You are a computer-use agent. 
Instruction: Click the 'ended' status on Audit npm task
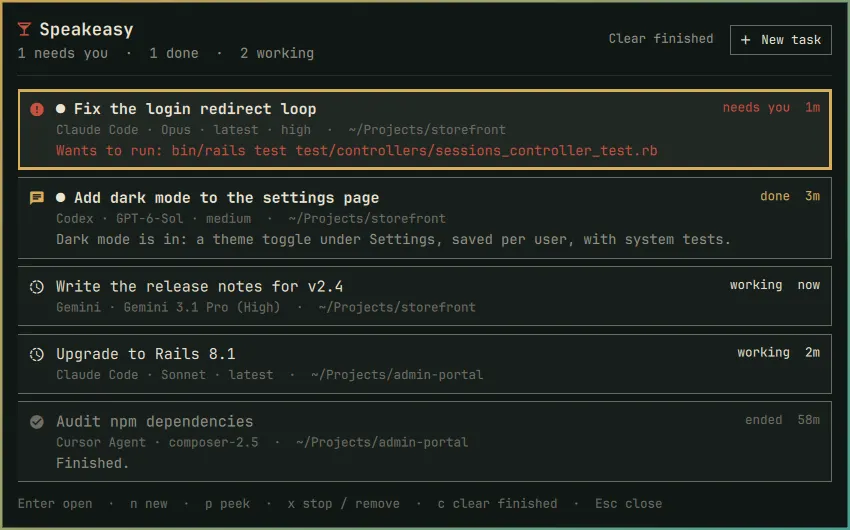pos(763,420)
